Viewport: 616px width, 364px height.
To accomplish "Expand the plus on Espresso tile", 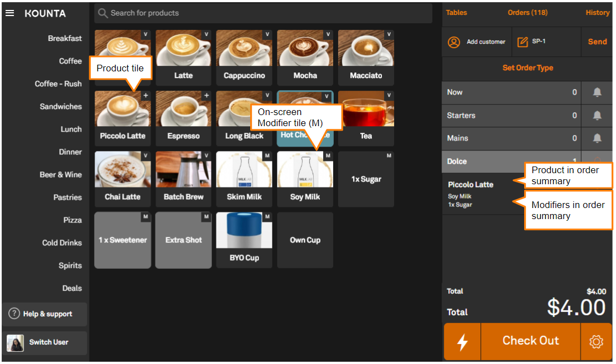I will click(206, 96).
